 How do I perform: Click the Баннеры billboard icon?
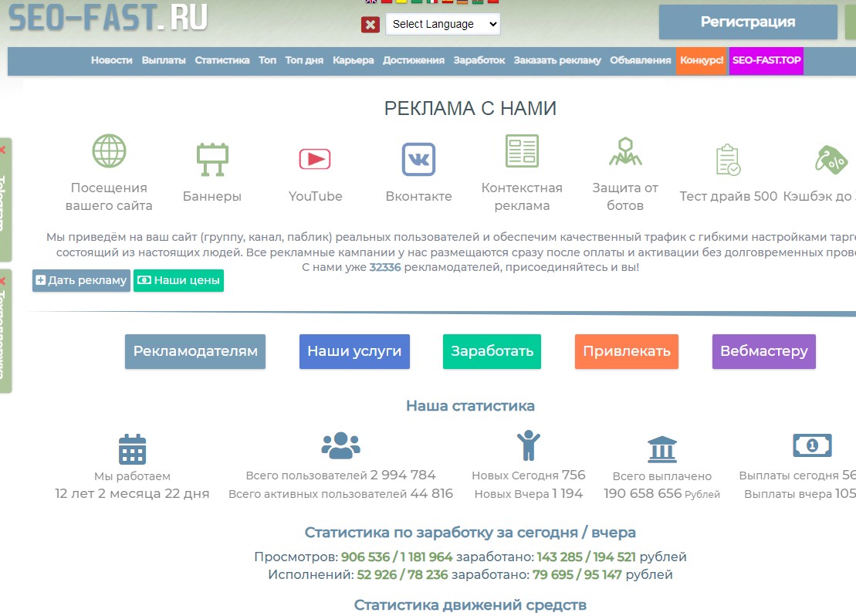[x=212, y=160]
